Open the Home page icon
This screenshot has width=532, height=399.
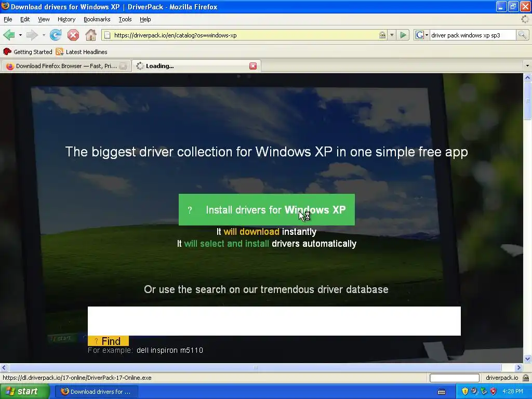(x=90, y=35)
